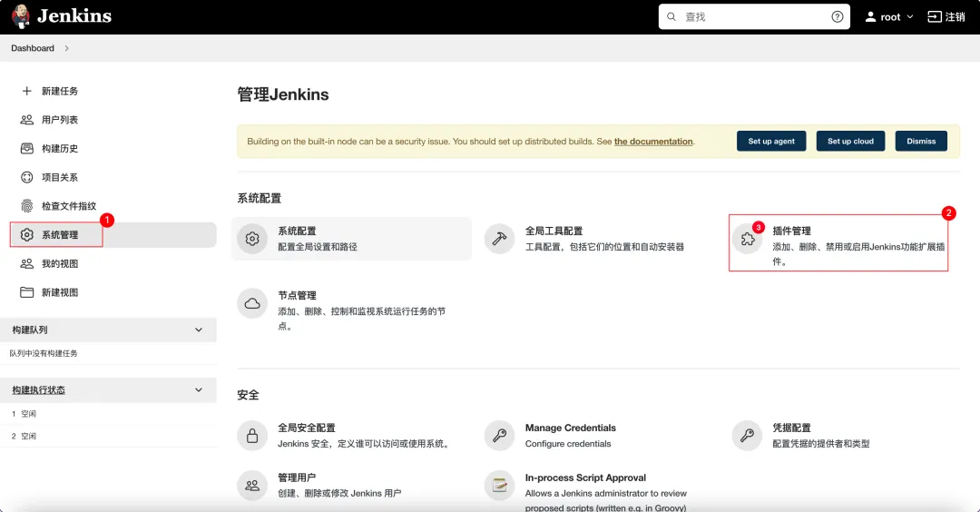Click the Set up agent button
The height and width of the screenshot is (512, 980).
pos(771,142)
